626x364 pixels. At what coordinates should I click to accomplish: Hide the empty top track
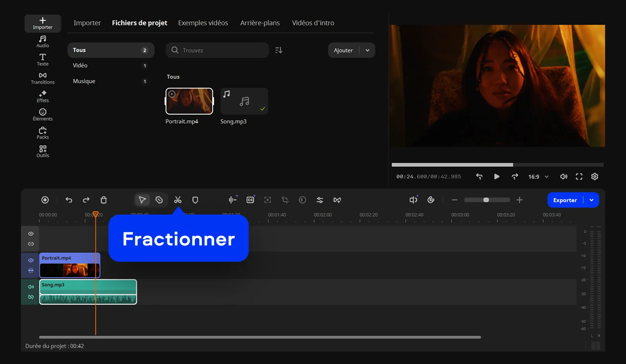pos(31,234)
